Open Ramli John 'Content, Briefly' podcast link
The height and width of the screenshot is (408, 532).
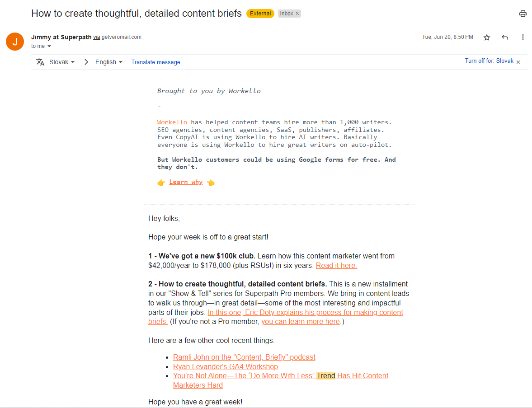coord(244,357)
